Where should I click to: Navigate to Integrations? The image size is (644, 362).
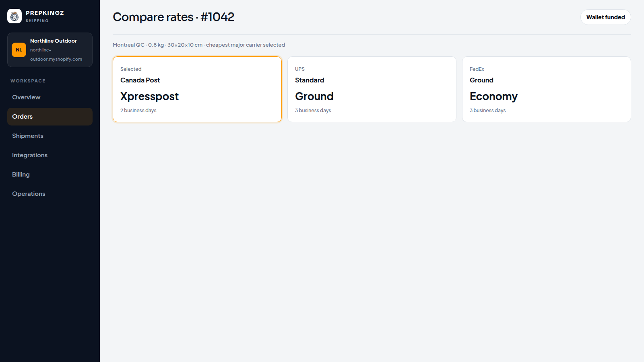coord(50,155)
